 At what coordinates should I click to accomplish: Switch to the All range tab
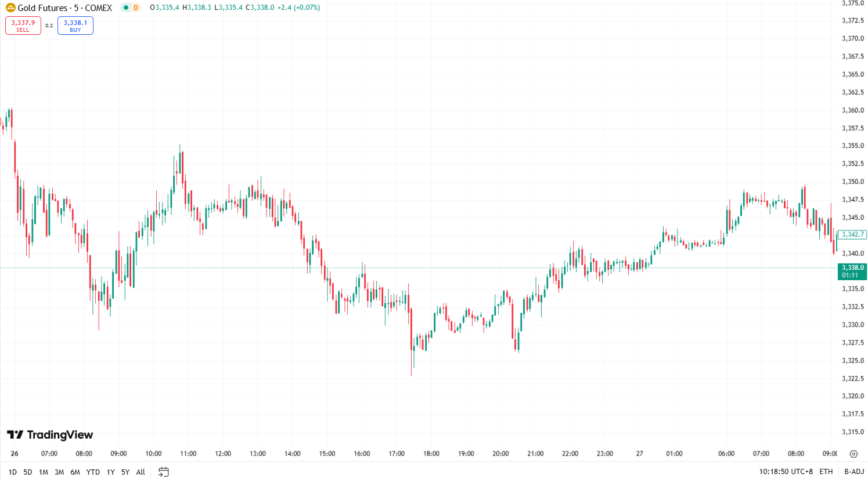140,472
